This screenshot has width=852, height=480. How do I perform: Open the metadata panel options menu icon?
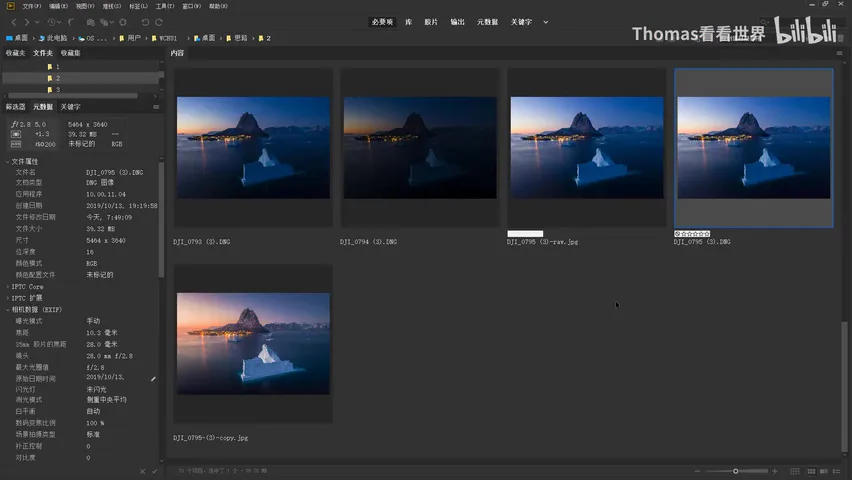[156, 107]
